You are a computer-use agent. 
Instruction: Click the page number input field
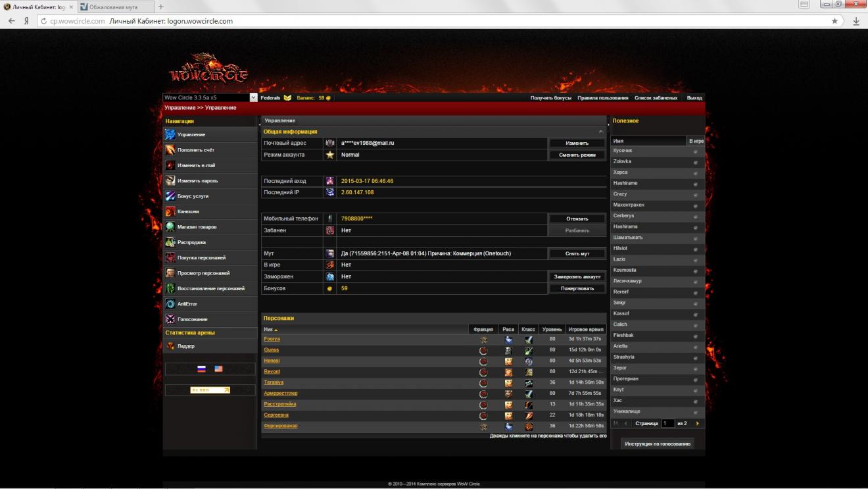coord(667,423)
